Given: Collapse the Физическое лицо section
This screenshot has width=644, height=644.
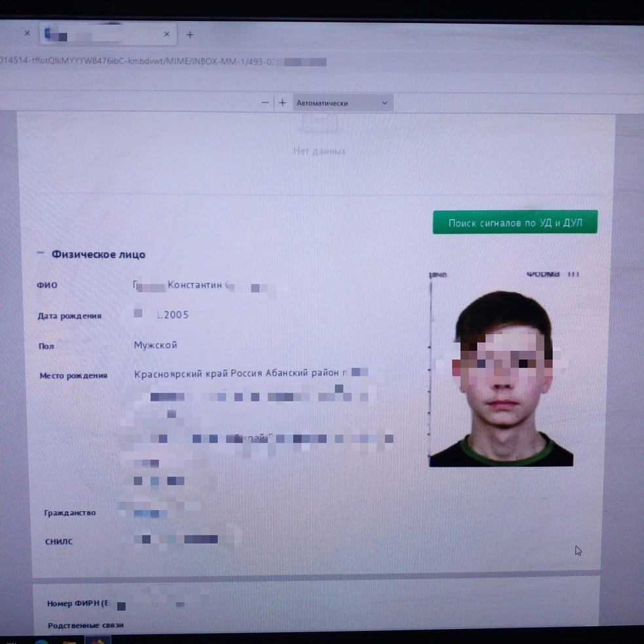Looking at the screenshot, I should pyautogui.click(x=41, y=254).
